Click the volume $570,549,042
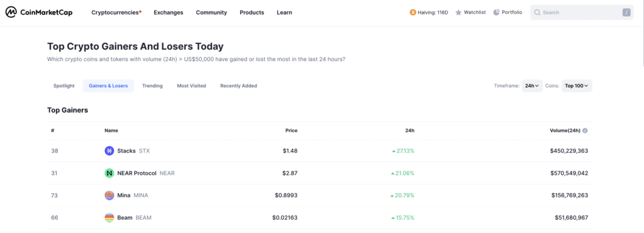The width and height of the screenshot is (644, 233). pyautogui.click(x=569, y=173)
